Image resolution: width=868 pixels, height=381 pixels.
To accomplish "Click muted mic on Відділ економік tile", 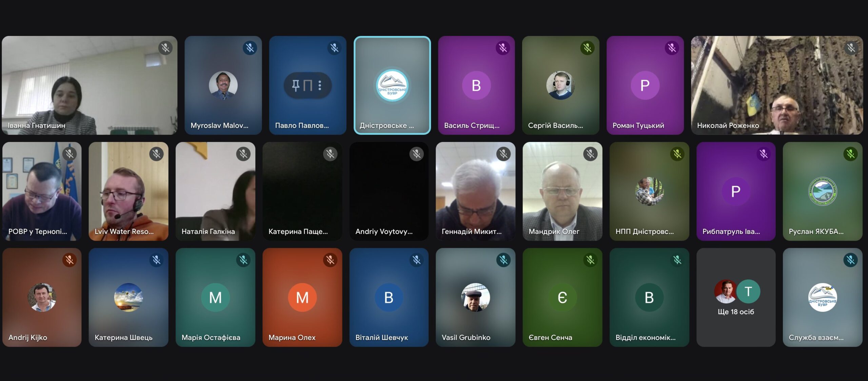I will point(677,260).
